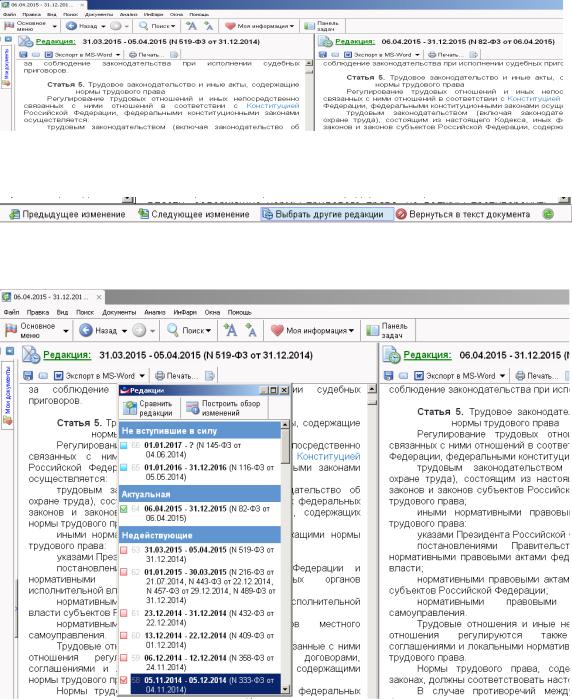Expand the Экспорт в MS-Word dropdown arrow
This screenshot has width=572, height=699.
pos(142,376)
